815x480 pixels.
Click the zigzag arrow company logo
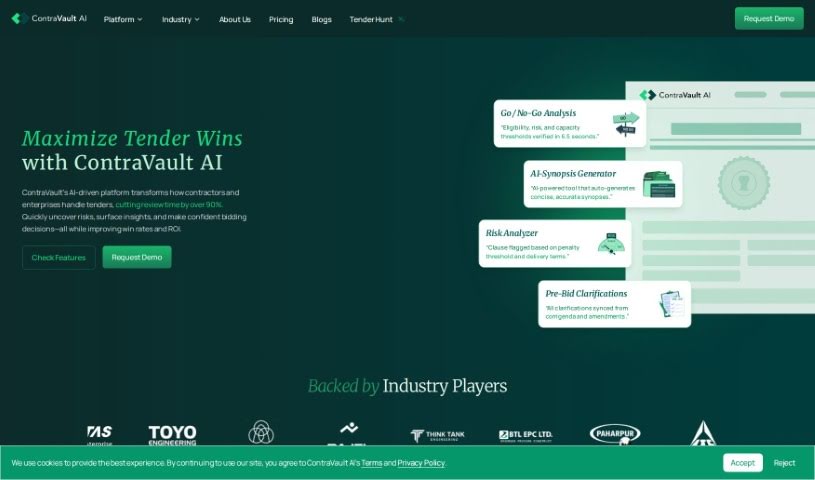349,433
